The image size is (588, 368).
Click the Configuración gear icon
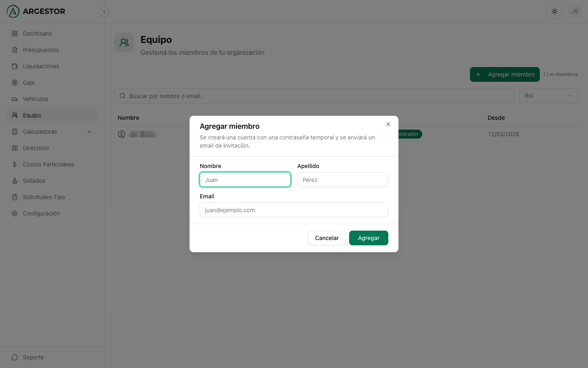tap(15, 213)
